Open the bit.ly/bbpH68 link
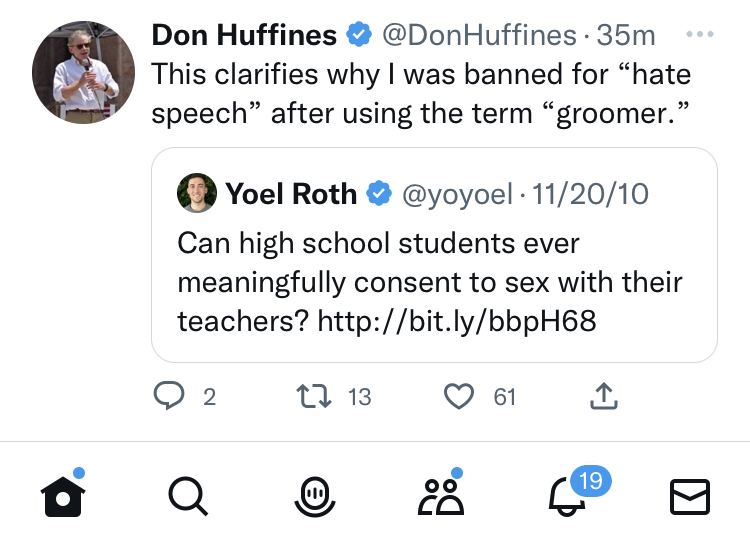Screen dimensions: 750x546 pos(456,321)
